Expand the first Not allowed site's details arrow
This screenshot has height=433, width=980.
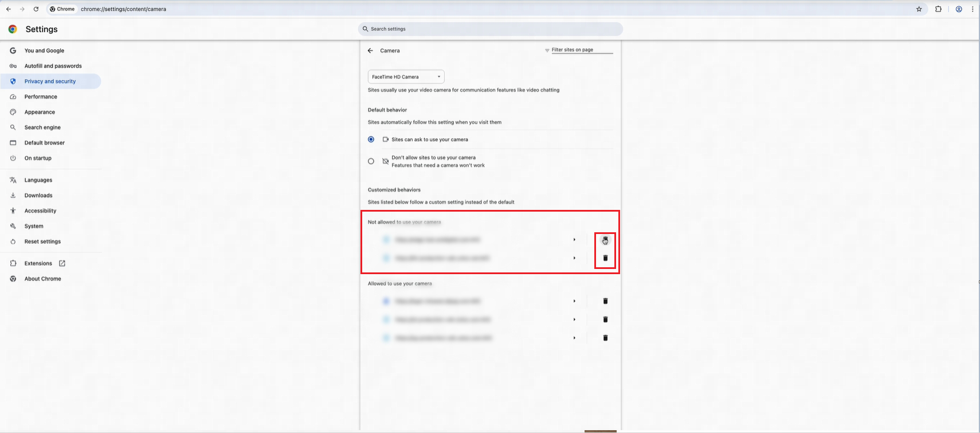pyautogui.click(x=574, y=240)
